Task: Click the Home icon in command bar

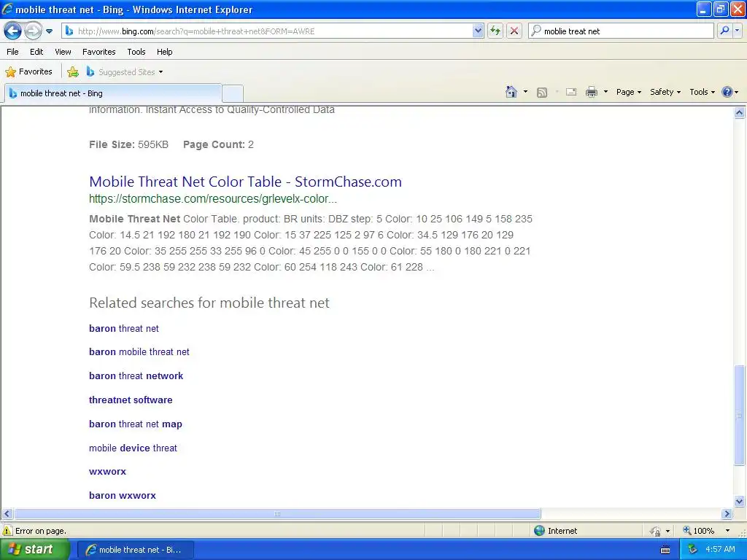Action: pos(511,92)
